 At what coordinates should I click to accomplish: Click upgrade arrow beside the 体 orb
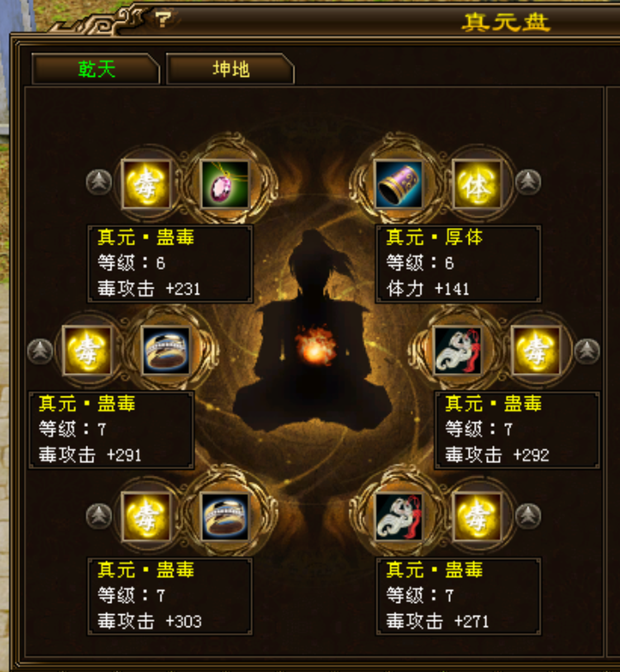(528, 182)
